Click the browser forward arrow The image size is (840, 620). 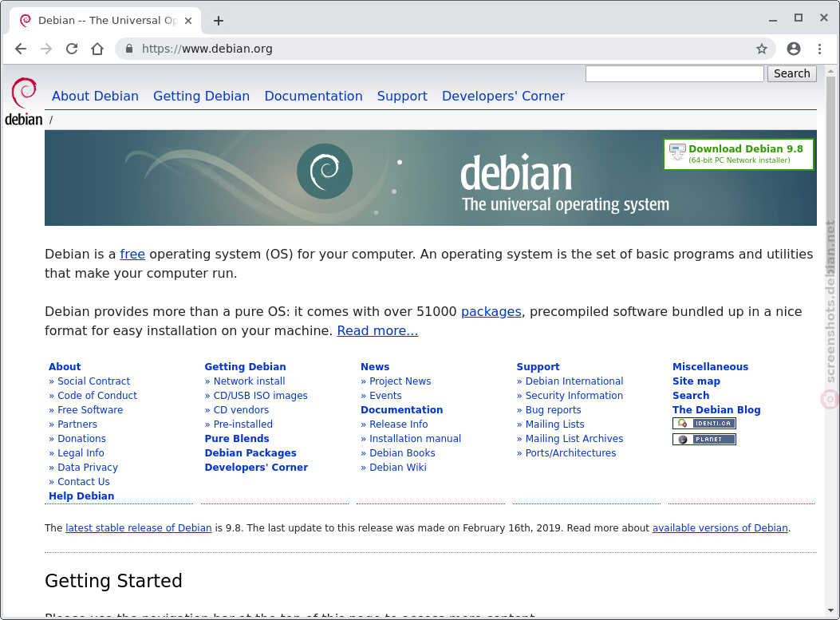click(46, 49)
